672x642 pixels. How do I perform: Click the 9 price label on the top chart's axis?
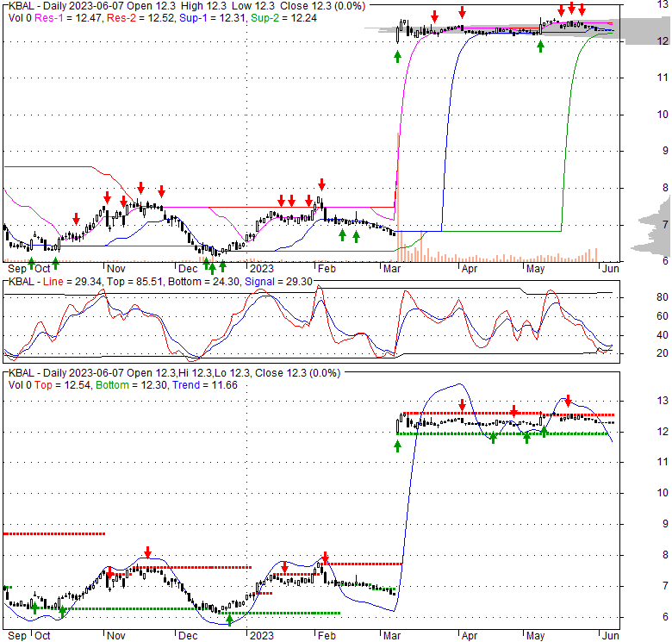tap(665, 151)
